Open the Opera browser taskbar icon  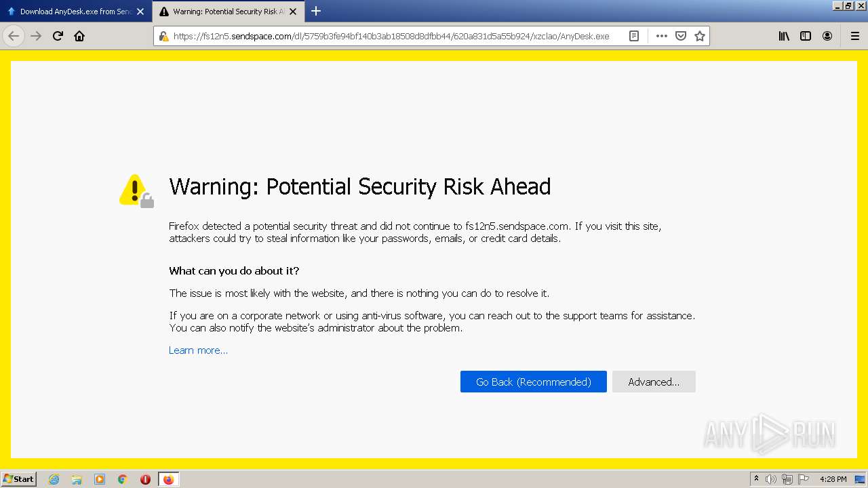(145, 479)
